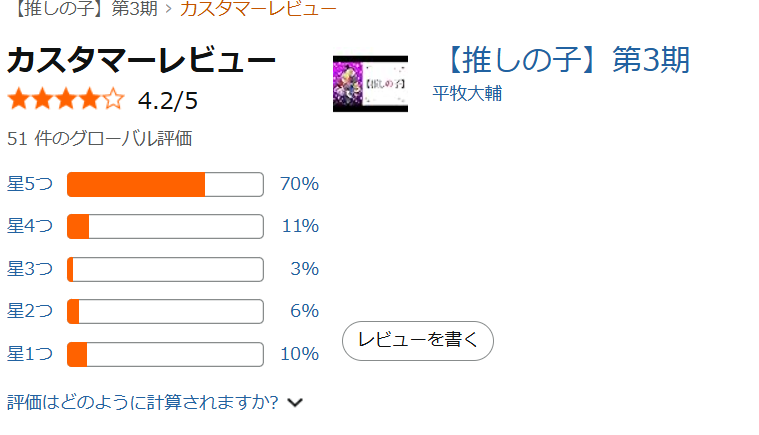This screenshot has height=435, width=759.
Task: Click the 4-star rating bar
Action: click(165, 226)
